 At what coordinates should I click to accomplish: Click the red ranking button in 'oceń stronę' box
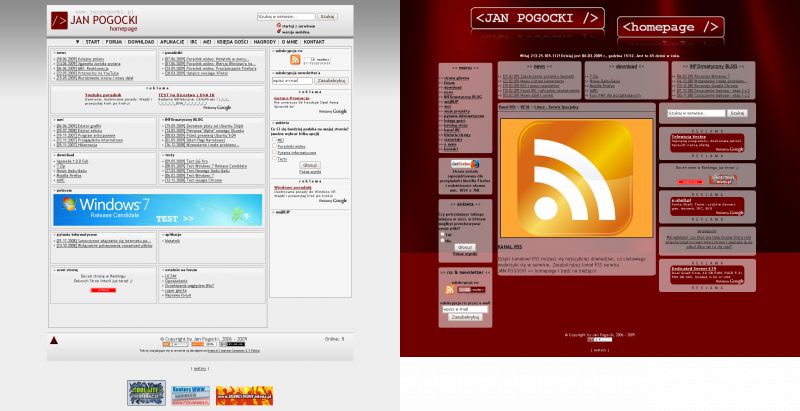coord(103,290)
